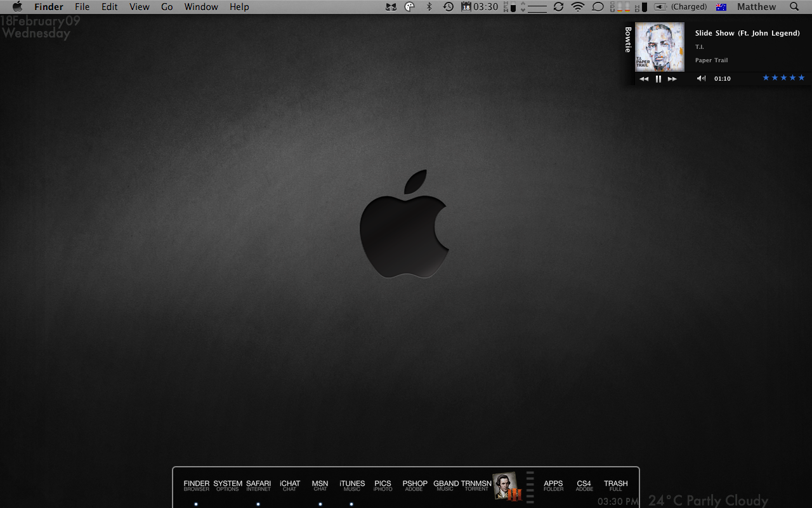
Task: Open the Help menu
Action: coord(239,7)
